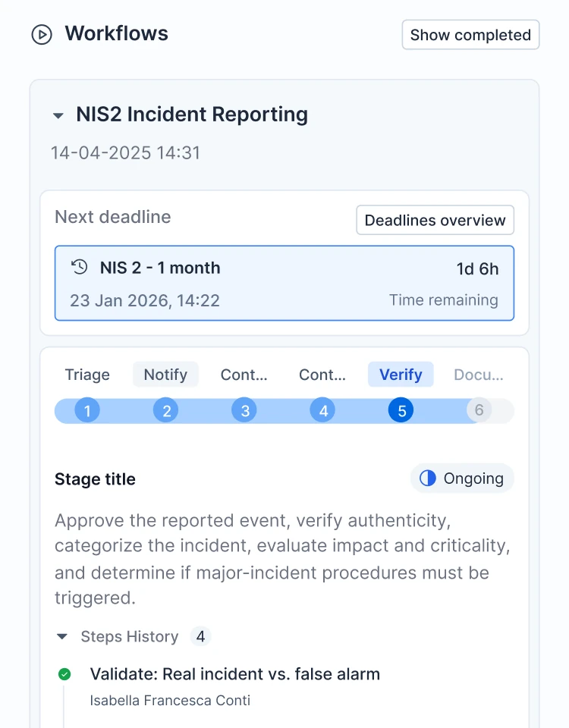569x728 pixels.
Task: Click the deadline date 23 Jan 2026, 14:22
Action: (x=145, y=300)
